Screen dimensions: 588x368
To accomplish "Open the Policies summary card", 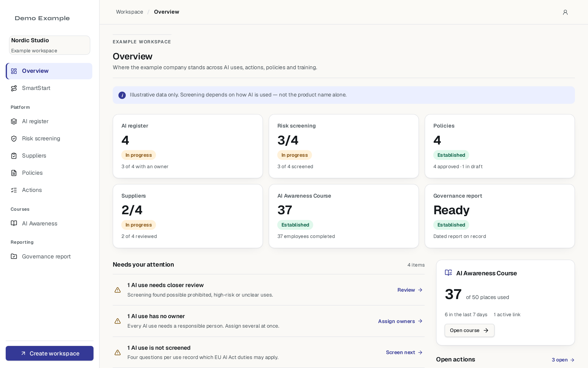I will tap(500, 146).
